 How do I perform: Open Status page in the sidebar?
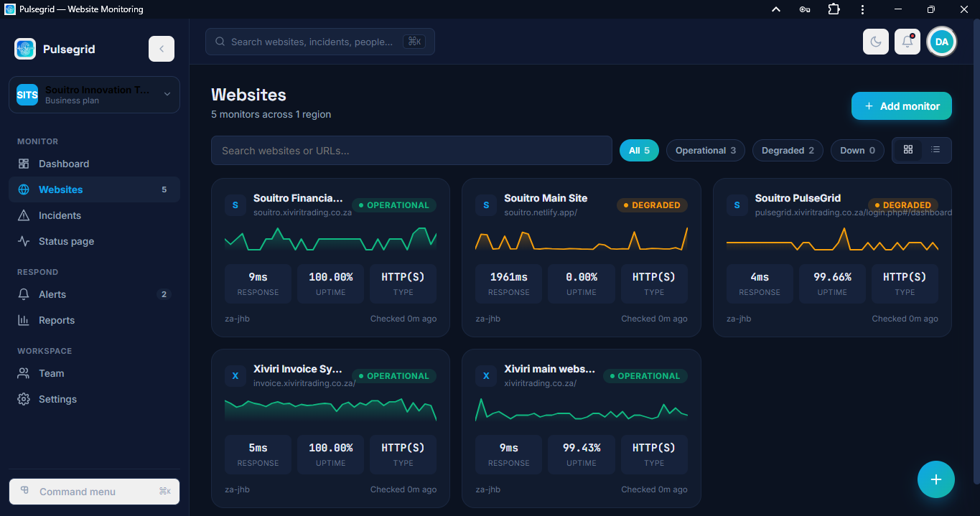94,241
